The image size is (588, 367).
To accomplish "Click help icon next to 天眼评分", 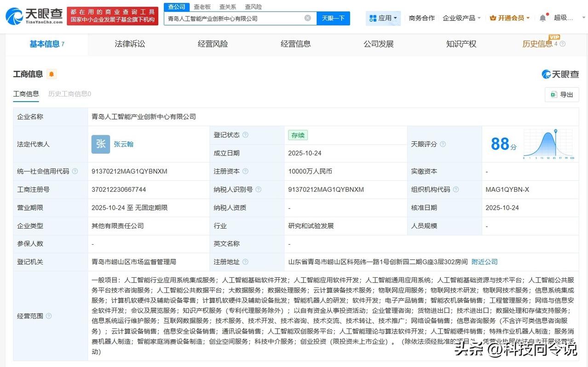I will click(x=443, y=144).
